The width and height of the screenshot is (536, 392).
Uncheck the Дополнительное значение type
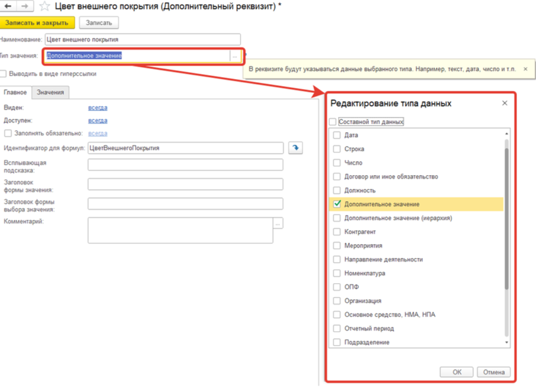coord(337,204)
